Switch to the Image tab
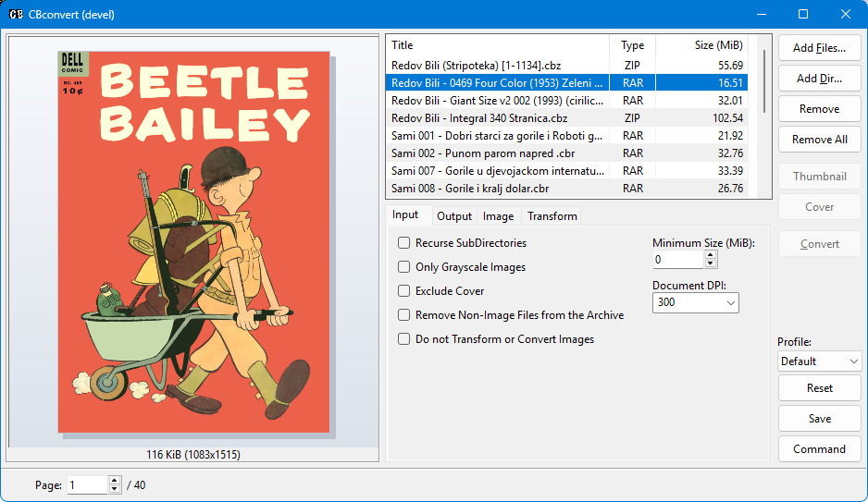The height and width of the screenshot is (502, 868). (498, 216)
